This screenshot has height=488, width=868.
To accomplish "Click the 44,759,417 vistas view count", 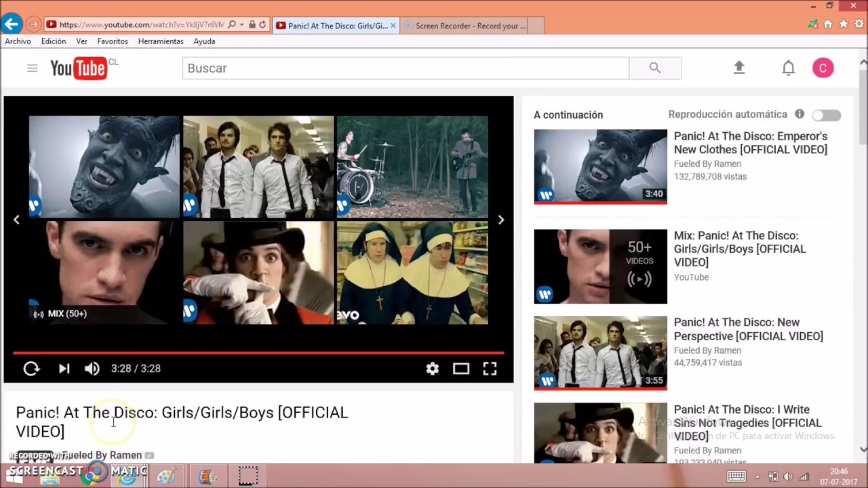I will point(707,363).
